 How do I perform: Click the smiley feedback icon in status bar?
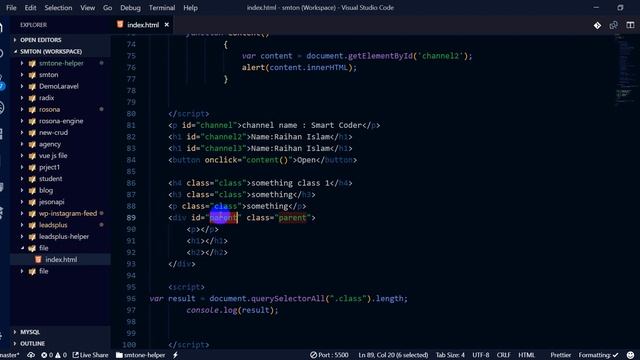(631, 355)
